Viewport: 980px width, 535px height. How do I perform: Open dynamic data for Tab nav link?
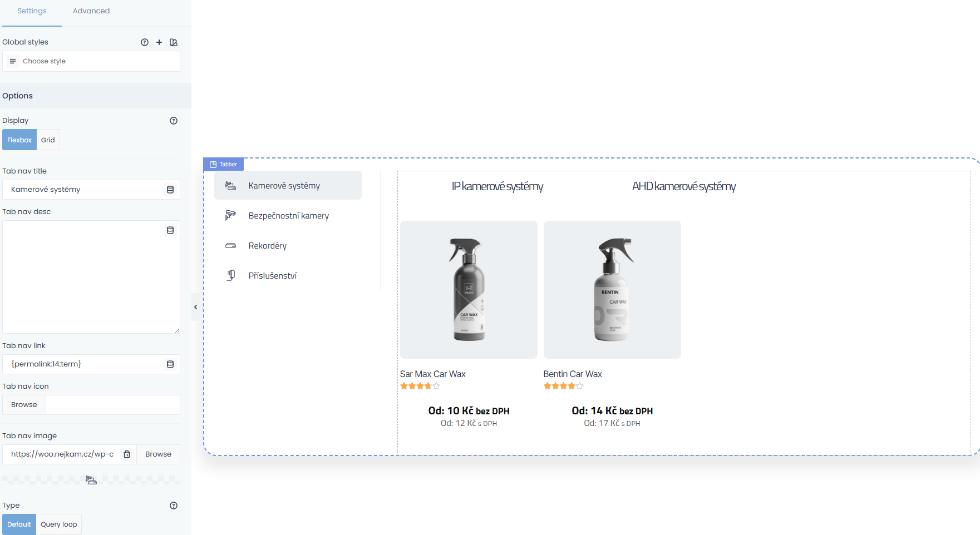pos(170,364)
